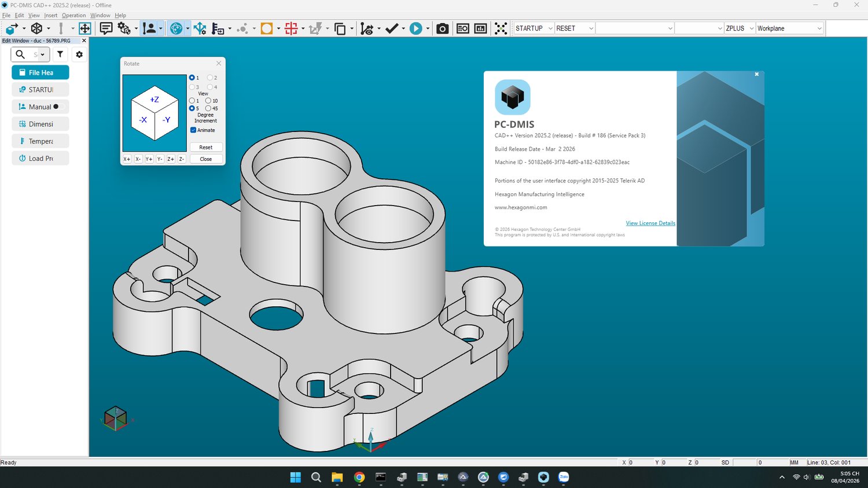
Task: Click the checkmark icon in toolbar
Action: tap(392, 28)
